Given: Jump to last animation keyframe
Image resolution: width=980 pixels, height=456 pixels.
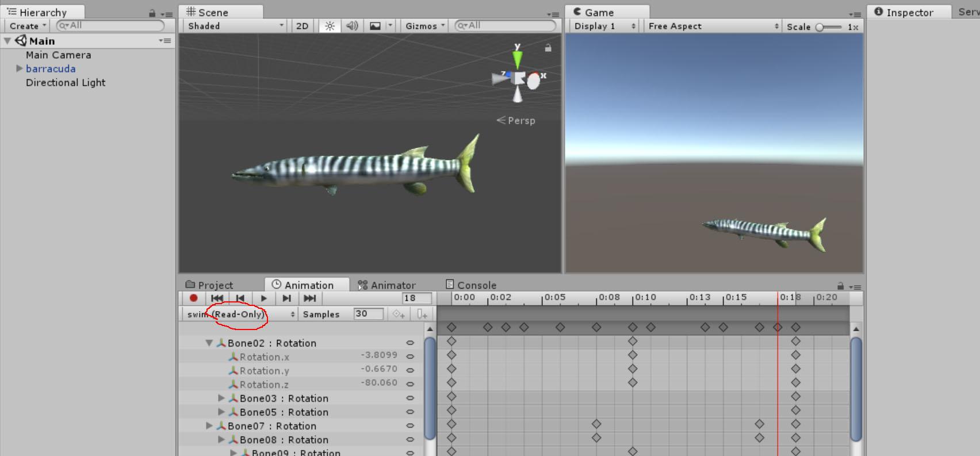Looking at the screenshot, I should (310, 298).
